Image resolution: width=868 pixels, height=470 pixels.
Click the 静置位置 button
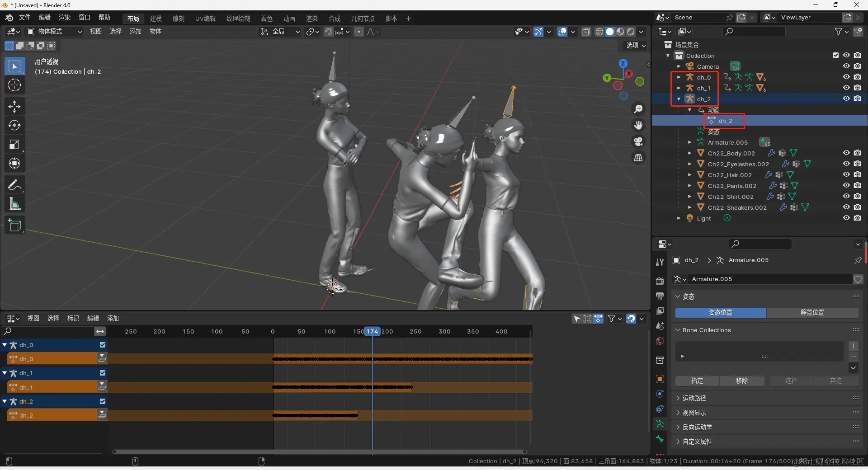[812, 313]
